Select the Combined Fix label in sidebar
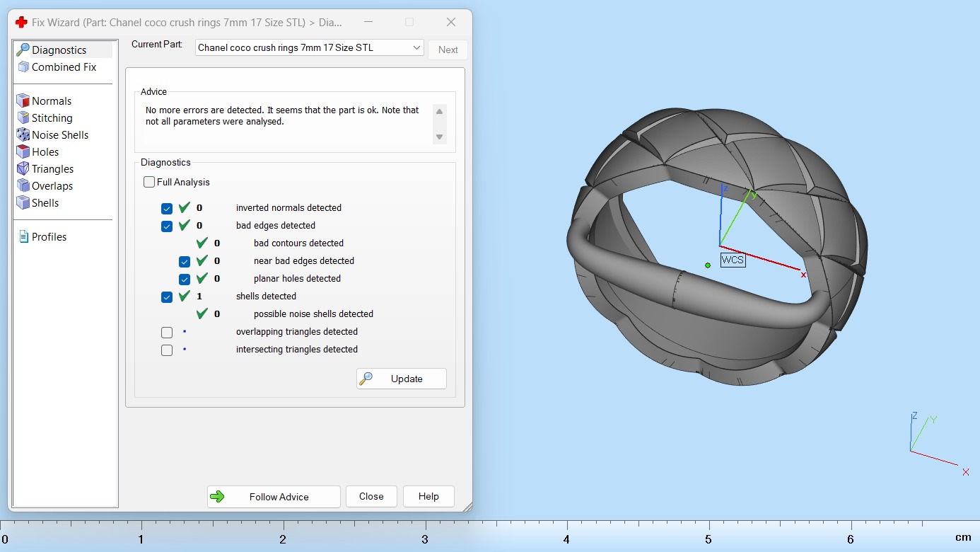Viewport: 980px width, 552px height. click(x=64, y=67)
